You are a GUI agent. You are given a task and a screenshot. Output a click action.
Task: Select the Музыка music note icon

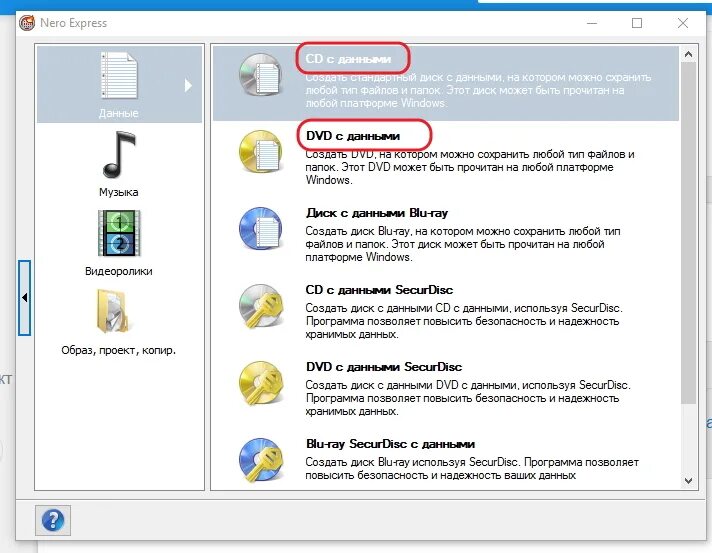(119, 154)
